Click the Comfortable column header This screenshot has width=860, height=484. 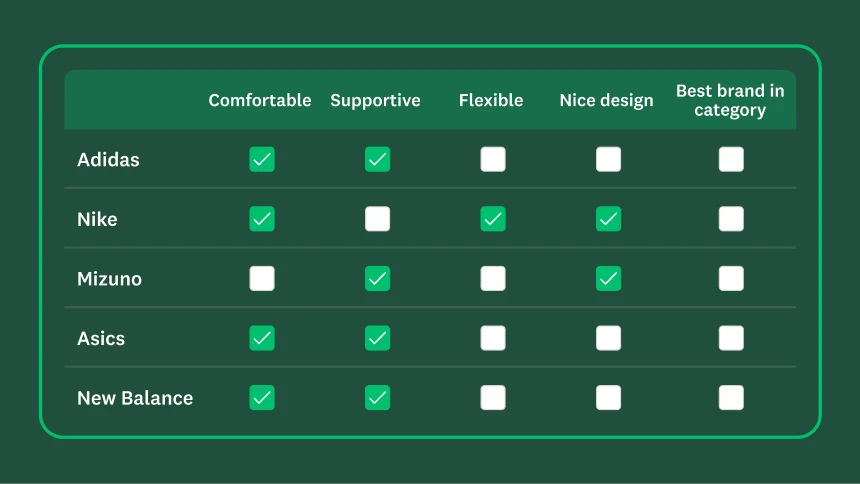tap(260, 100)
